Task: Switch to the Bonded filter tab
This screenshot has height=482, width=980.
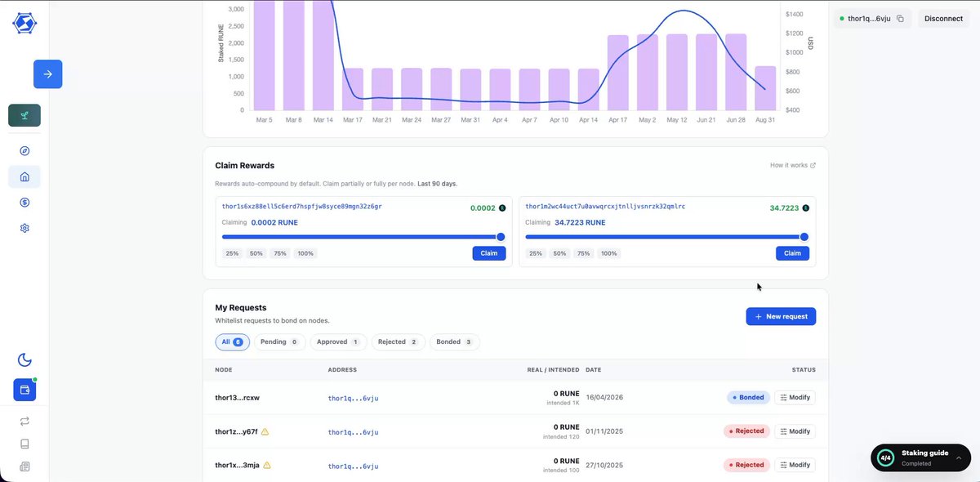Action: 454,341
